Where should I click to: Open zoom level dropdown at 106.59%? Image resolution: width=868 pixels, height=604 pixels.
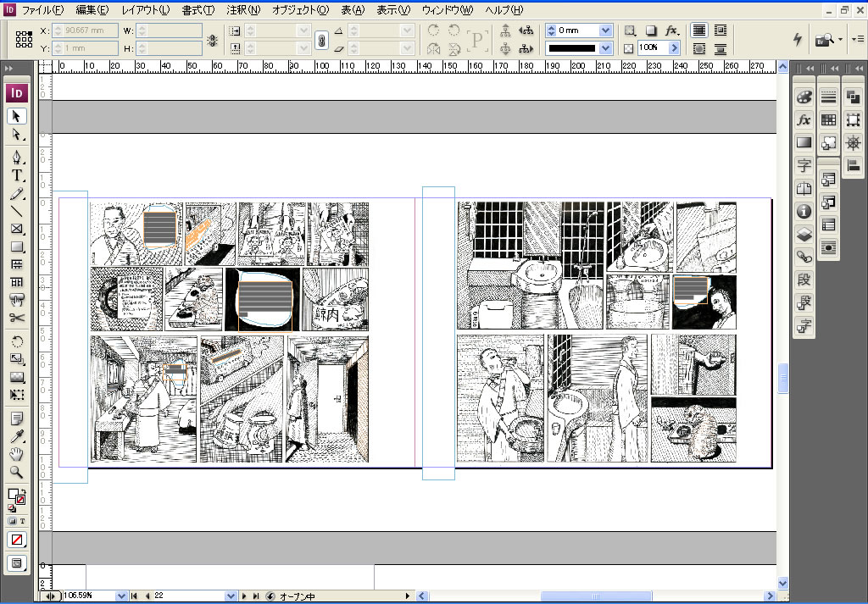tap(121, 596)
